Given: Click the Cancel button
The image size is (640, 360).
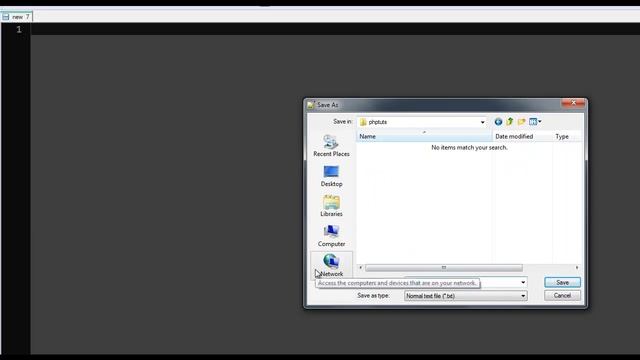Looking at the screenshot, I should 562,296.
